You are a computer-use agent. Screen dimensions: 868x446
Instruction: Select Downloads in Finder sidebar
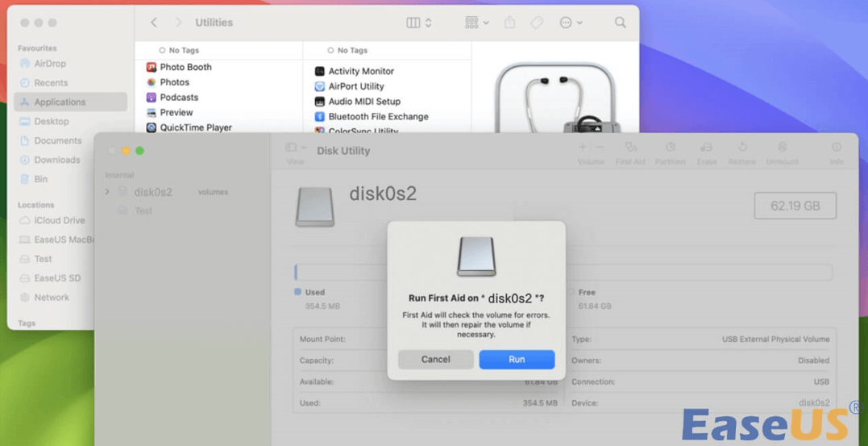(56, 160)
